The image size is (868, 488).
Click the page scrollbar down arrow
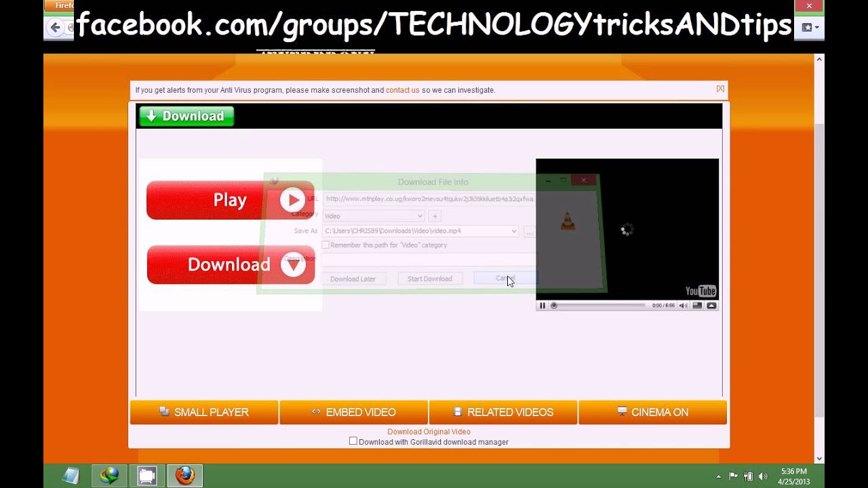coord(818,458)
